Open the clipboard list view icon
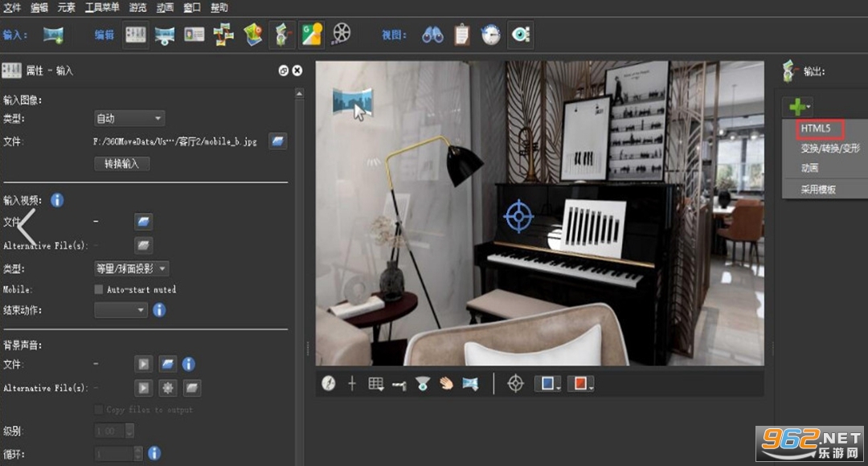This screenshot has height=466, width=868. 461,35
